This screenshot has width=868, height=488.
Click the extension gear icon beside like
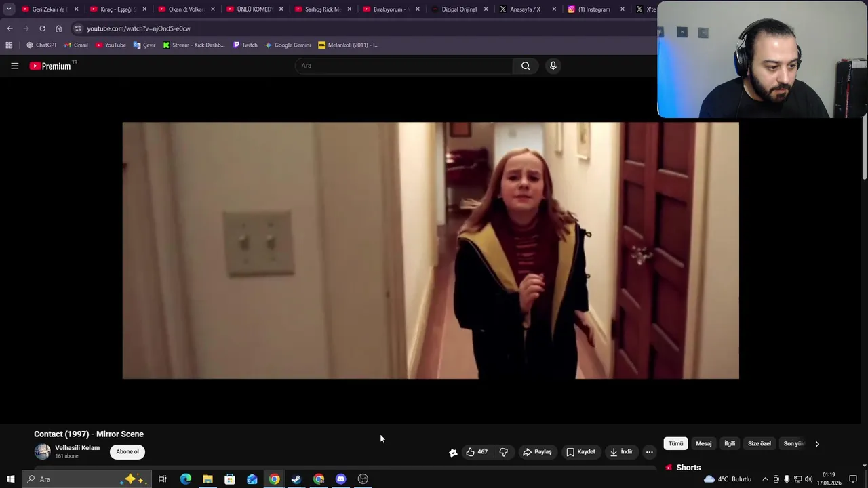click(x=453, y=452)
